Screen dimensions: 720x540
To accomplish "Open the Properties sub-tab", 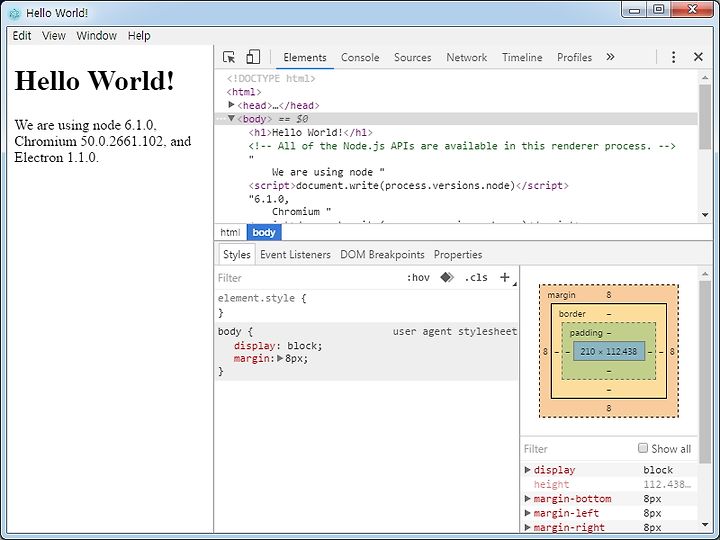I will point(458,254).
